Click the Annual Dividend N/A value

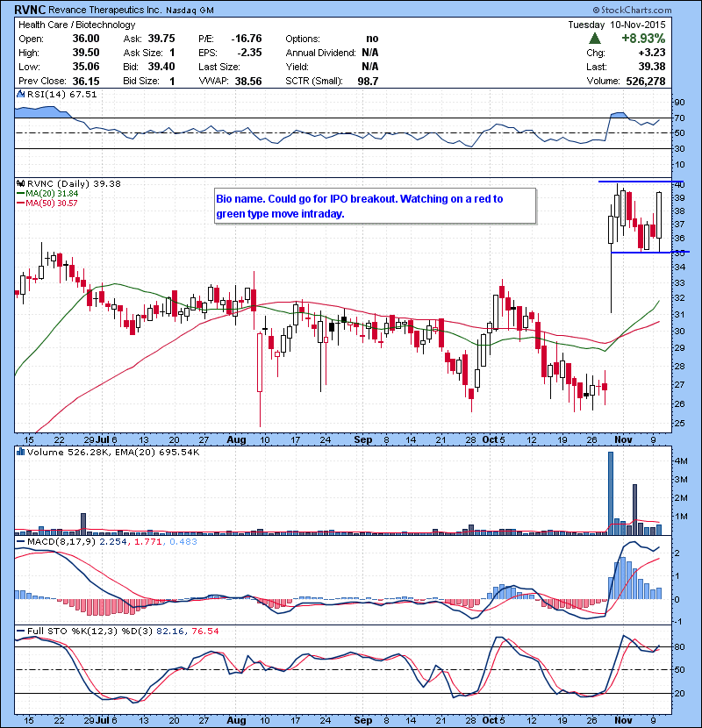(370, 53)
